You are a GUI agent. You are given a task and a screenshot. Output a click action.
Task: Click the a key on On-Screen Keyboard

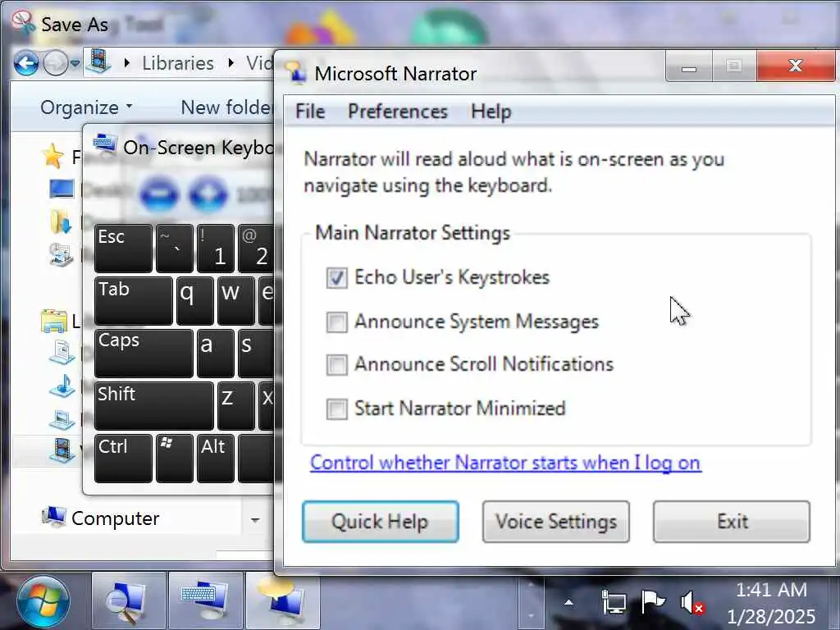coord(216,354)
